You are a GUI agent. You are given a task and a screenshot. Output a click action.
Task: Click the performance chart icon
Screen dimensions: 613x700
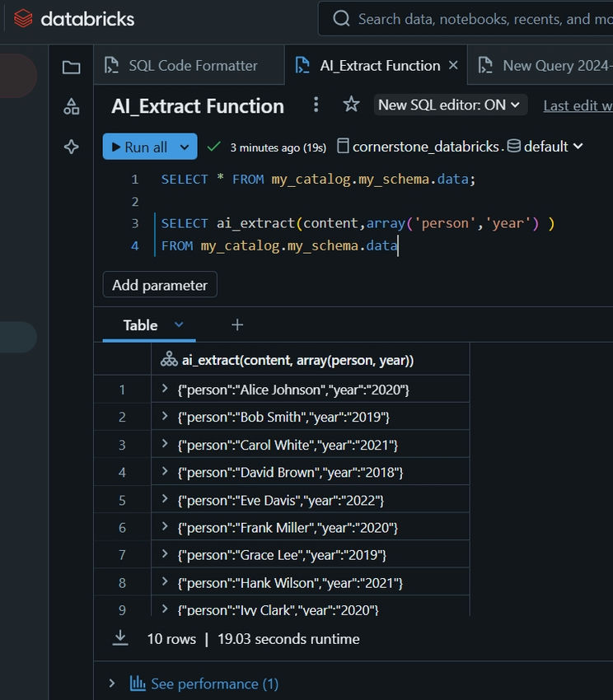click(138, 683)
